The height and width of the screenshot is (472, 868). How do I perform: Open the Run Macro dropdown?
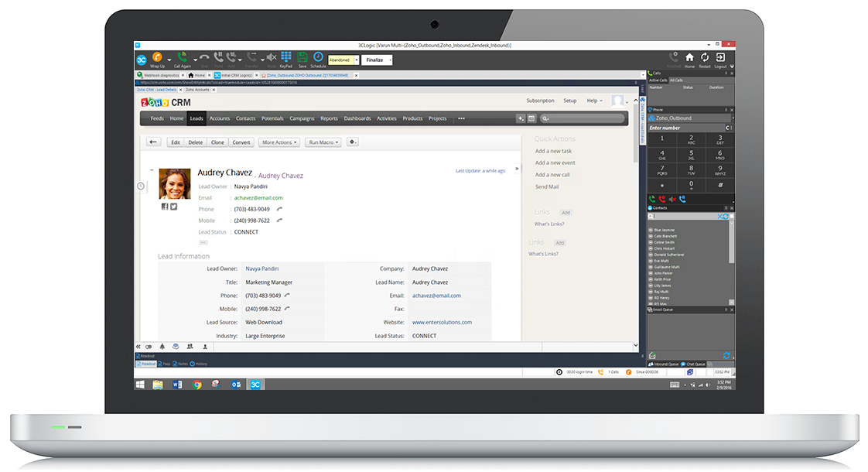click(x=323, y=142)
